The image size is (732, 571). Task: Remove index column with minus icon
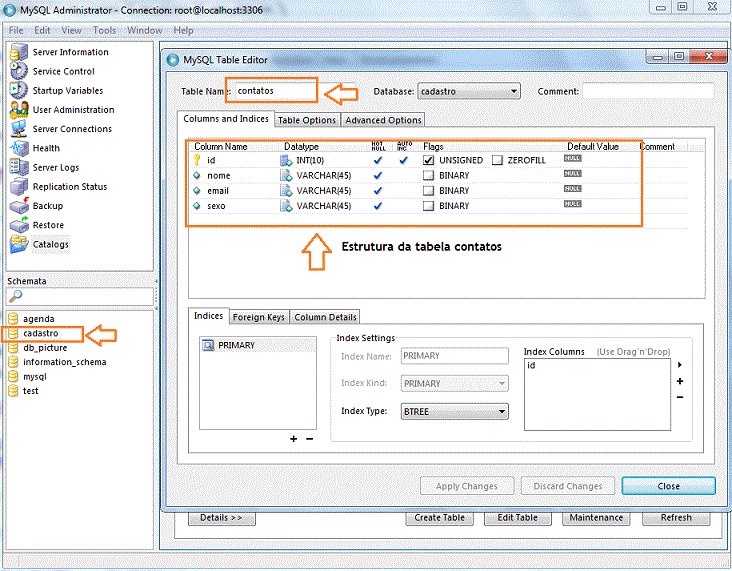tap(680, 397)
